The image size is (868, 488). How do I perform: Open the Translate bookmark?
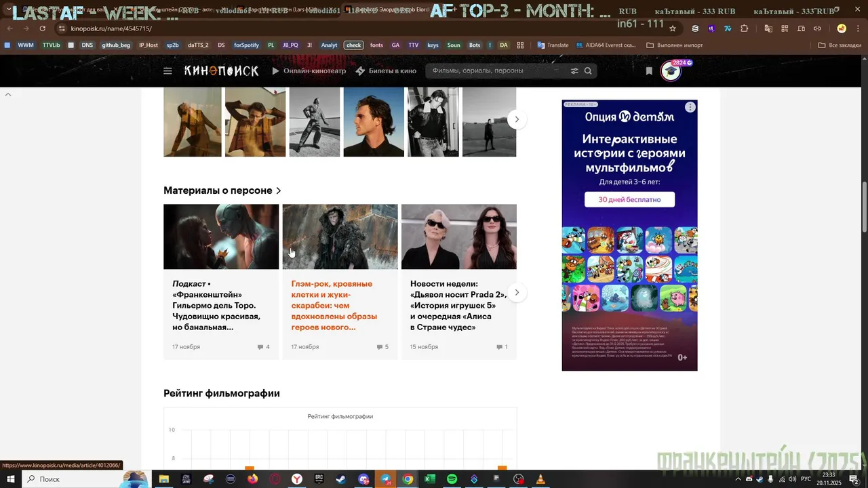(x=553, y=45)
